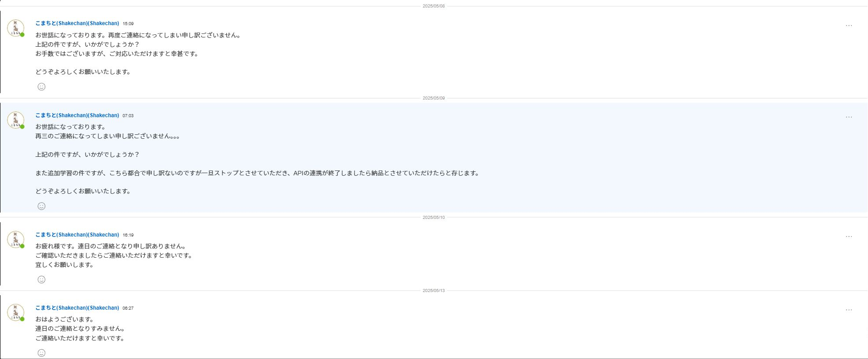The image size is (868, 359).
Task: Open more options for the 07:03 message
Action: [x=849, y=117]
